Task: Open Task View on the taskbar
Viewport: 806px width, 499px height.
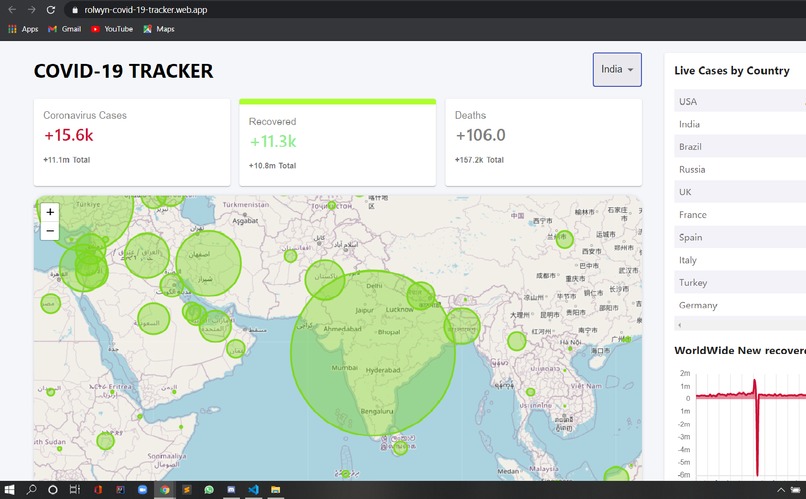Action: point(75,490)
